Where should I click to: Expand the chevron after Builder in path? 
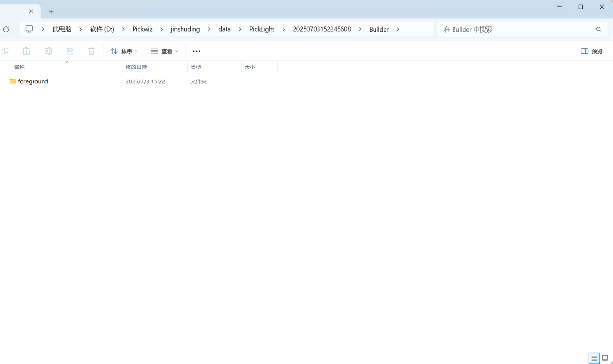[x=398, y=29]
